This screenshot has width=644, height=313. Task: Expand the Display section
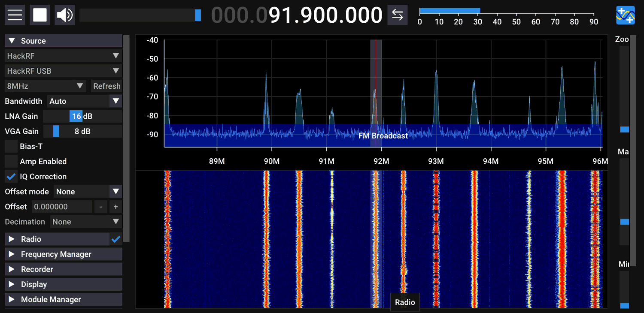(64, 284)
